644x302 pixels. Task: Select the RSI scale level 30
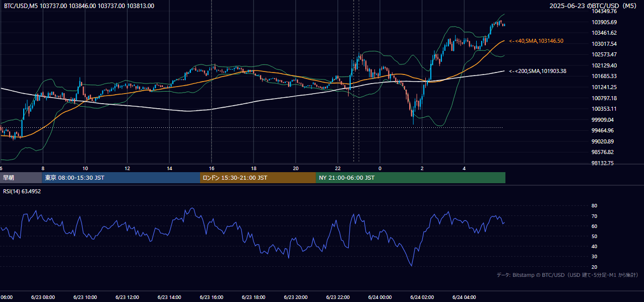[x=594, y=256]
